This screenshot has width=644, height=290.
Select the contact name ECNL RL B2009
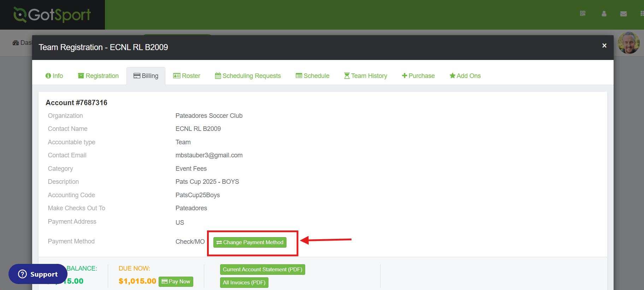pos(198,129)
